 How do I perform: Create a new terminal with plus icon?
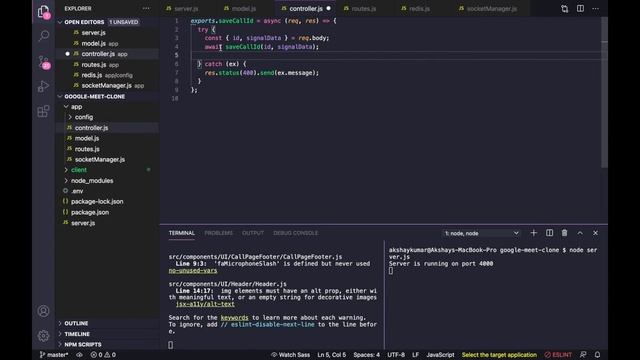pos(533,233)
